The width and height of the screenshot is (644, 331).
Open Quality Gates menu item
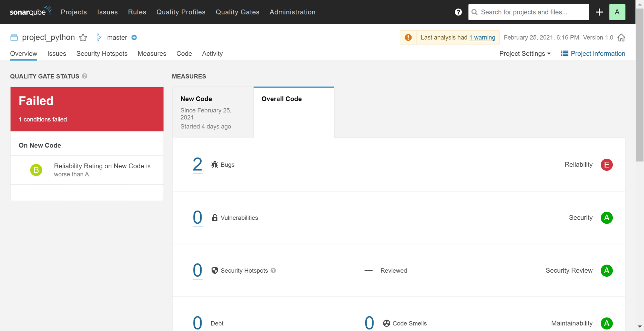(x=237, y=12)
